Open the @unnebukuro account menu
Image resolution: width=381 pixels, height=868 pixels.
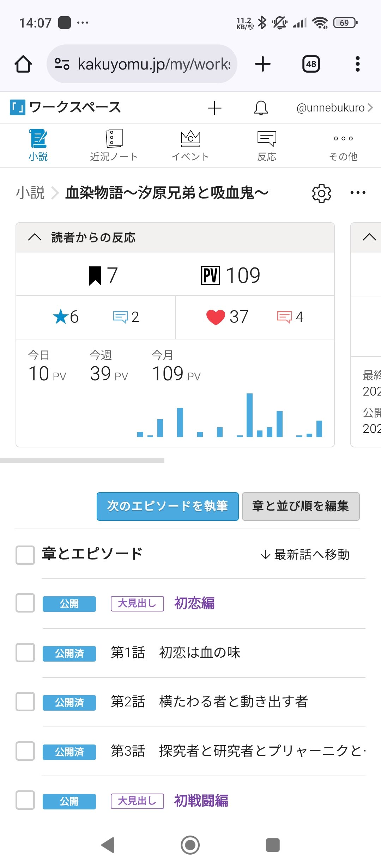[334, 108]
